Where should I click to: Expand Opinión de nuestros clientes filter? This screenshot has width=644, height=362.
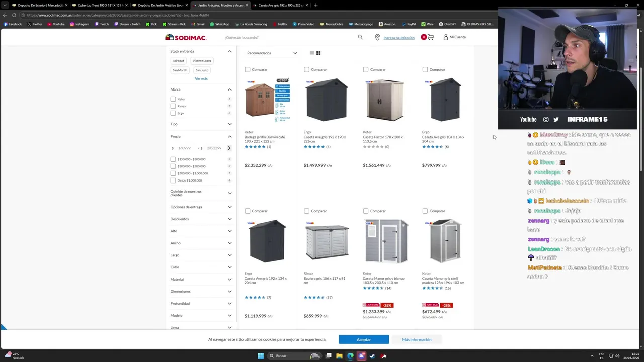click(230, 193)
